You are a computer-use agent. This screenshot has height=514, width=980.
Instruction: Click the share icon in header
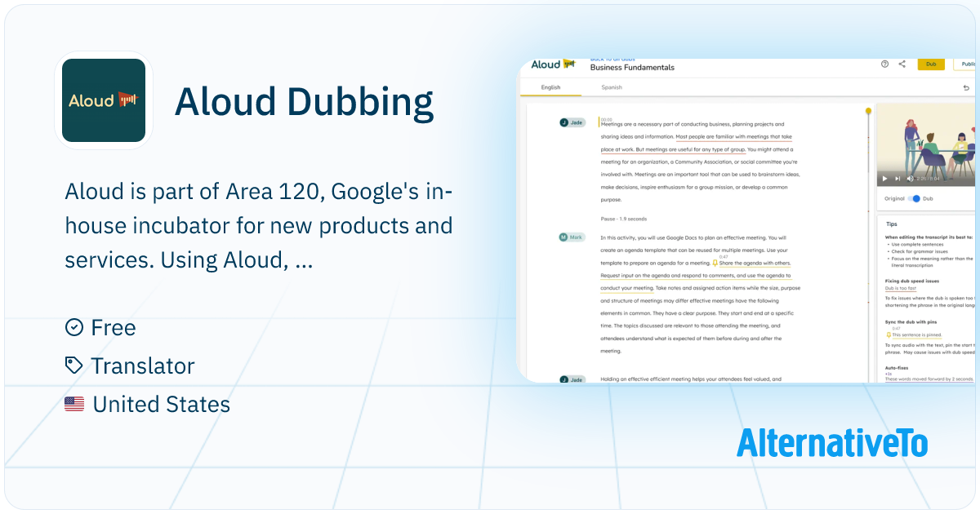pos(902,64)
